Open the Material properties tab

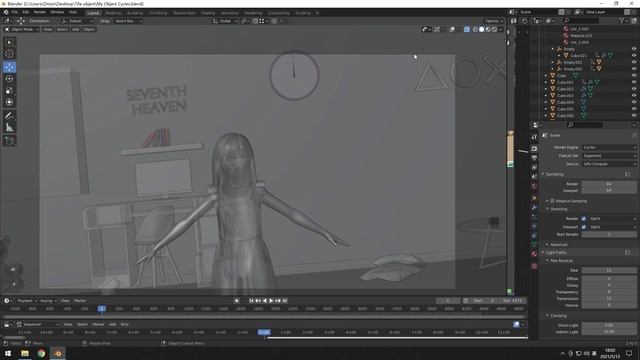534,254
